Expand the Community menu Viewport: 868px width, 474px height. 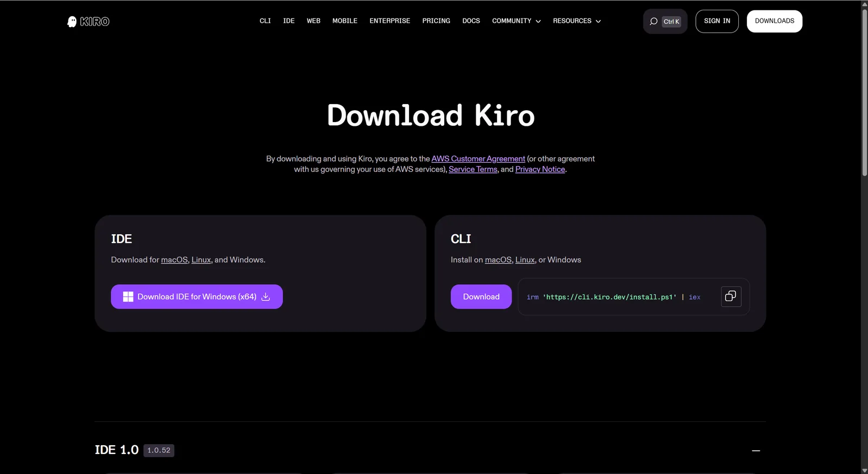click(x=516, y=21)
